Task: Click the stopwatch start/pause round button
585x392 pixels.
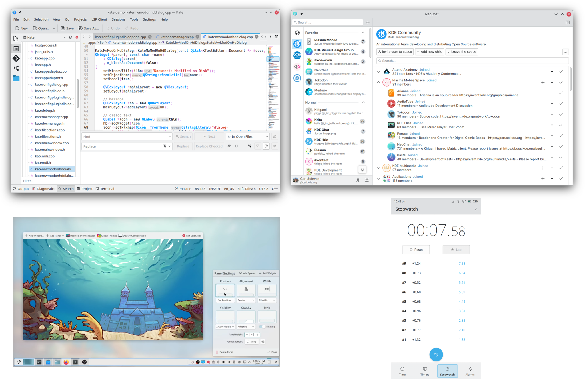Action: pos(436,354)
